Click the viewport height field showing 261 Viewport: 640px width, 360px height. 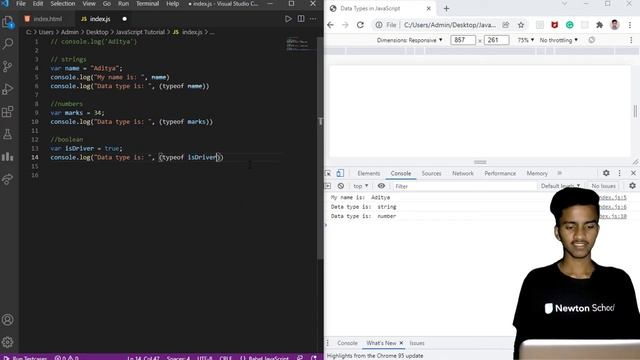tap(496, 40)
